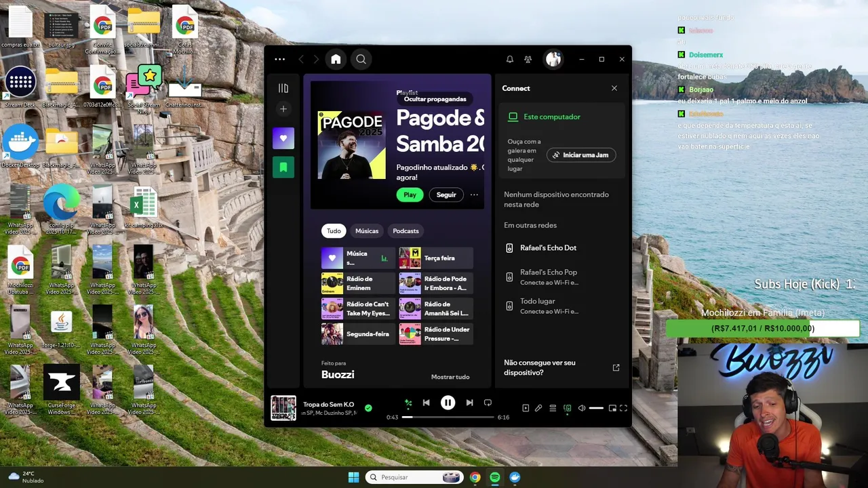Open friend activity icon

[528, 60]
